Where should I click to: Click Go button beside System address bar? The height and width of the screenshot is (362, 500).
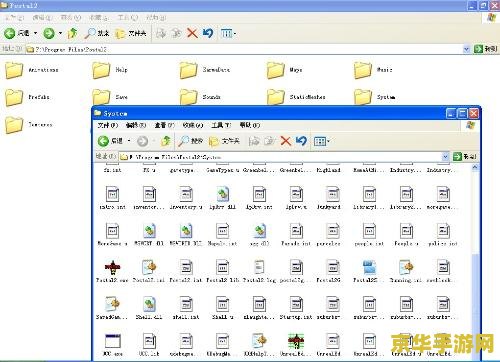tap(465, 156)
